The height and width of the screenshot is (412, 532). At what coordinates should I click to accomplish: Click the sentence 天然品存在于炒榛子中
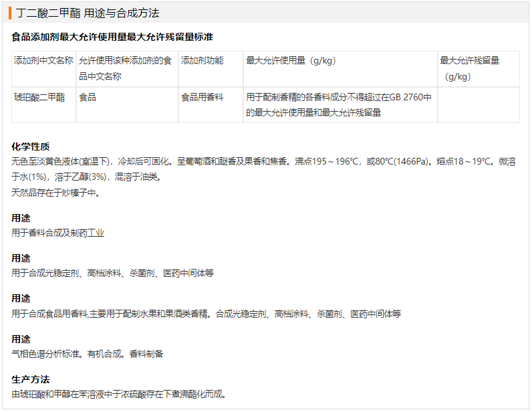click(x=55, y=193)
